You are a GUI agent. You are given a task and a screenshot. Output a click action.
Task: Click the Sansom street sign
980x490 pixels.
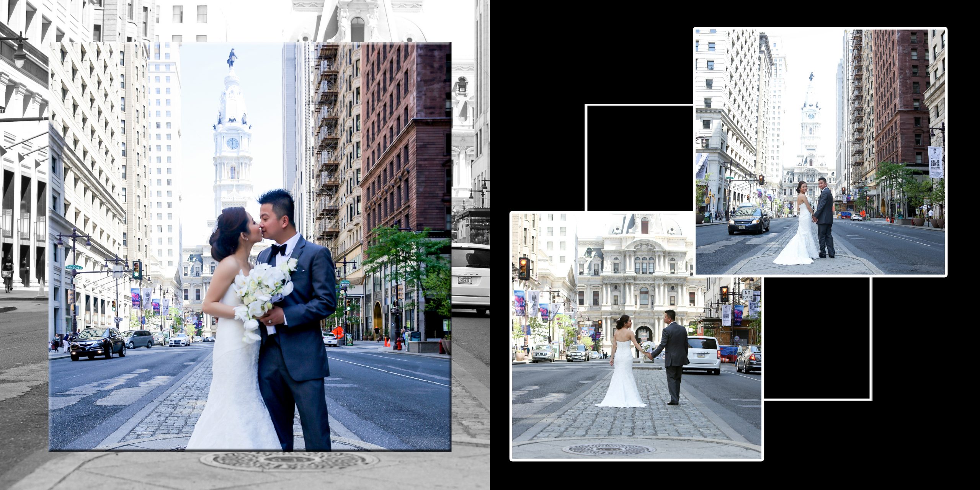[74, 267]
